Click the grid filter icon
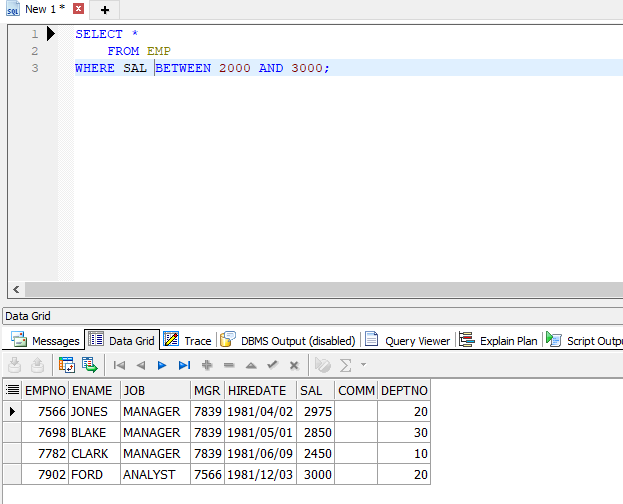Screen dimensions: 623x504 pyautogui.click(x=323, y=365)
